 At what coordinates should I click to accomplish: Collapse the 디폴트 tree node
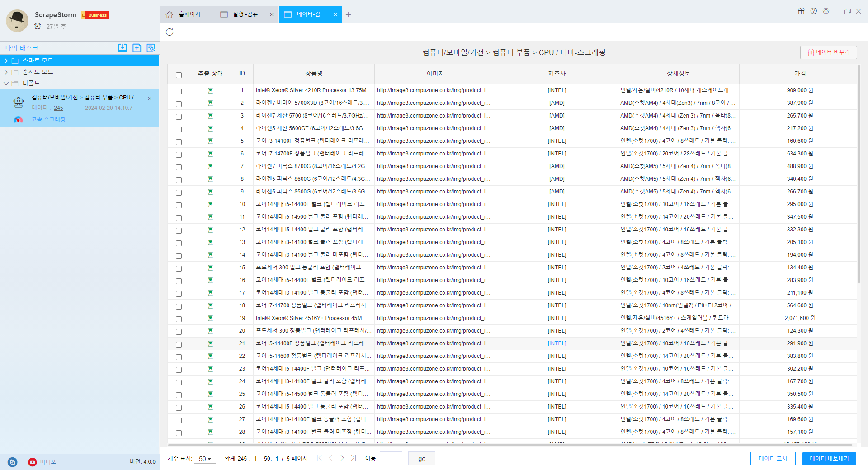6,83
